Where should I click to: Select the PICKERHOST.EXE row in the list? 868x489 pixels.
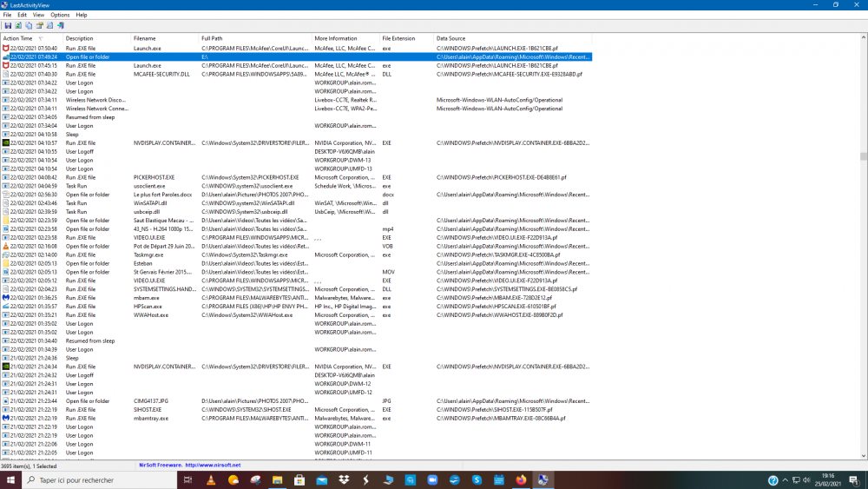[156, 177]
